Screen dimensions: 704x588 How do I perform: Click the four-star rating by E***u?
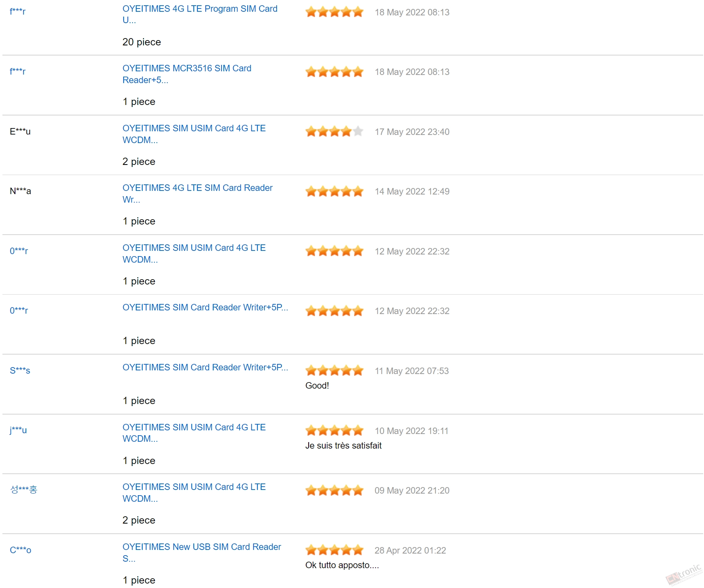334,132
